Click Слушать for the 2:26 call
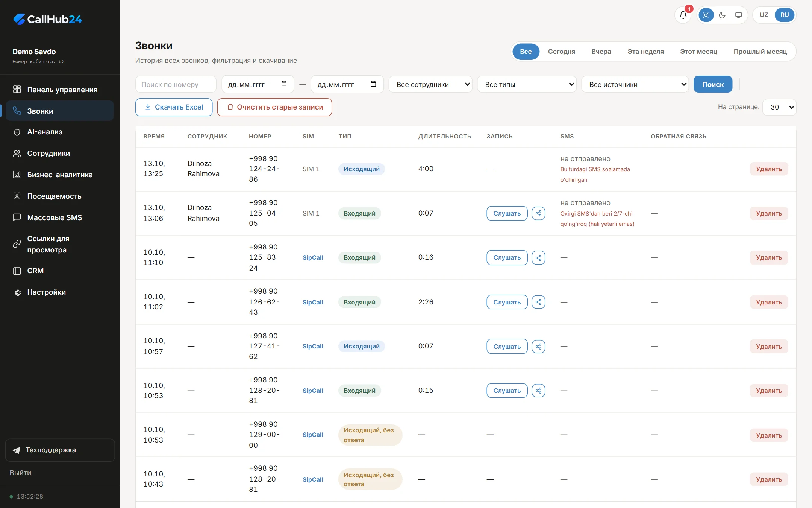The height and width of the screenshot is (508, 812). pos(507,302)
